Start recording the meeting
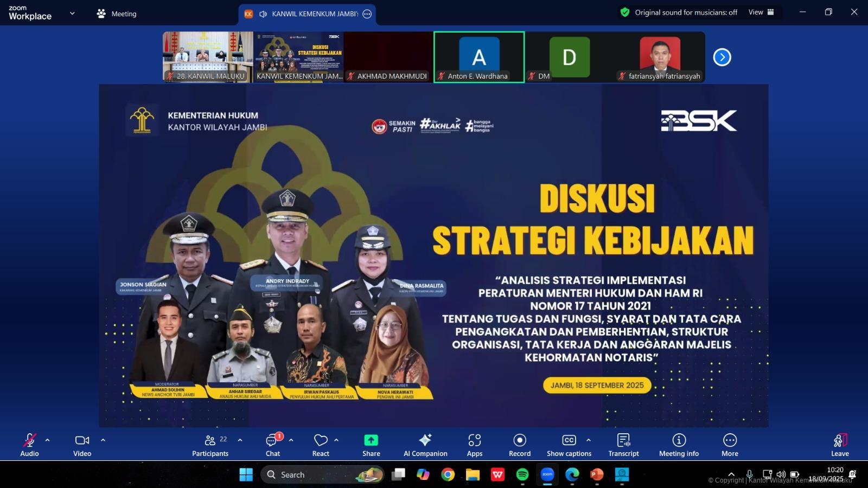The image size is (868, 488). [520, 445]
